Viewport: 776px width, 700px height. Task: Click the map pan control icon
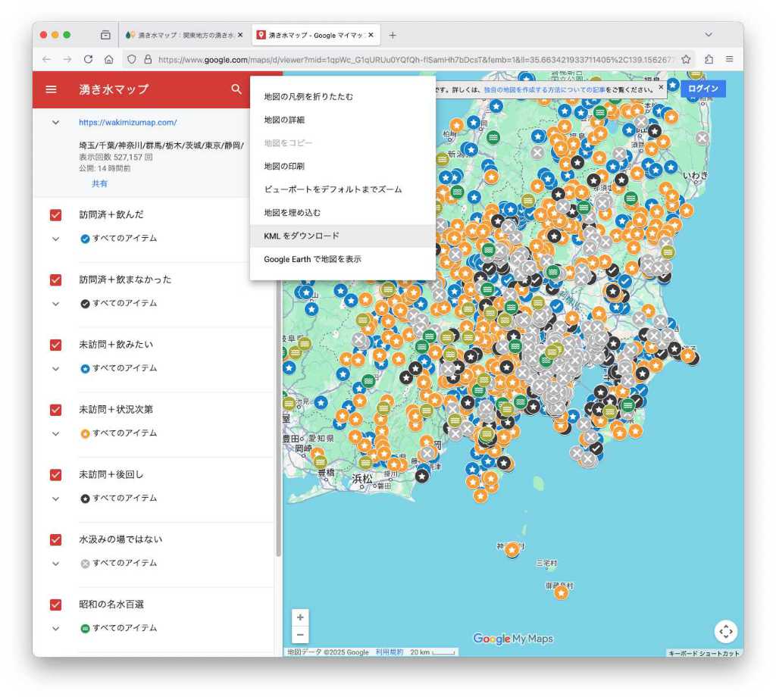coord(726,631)
